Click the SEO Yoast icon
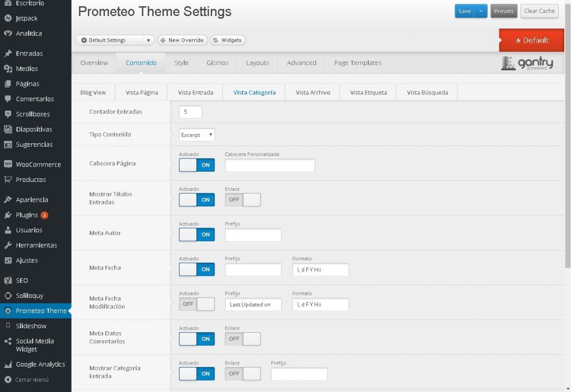 8,281
